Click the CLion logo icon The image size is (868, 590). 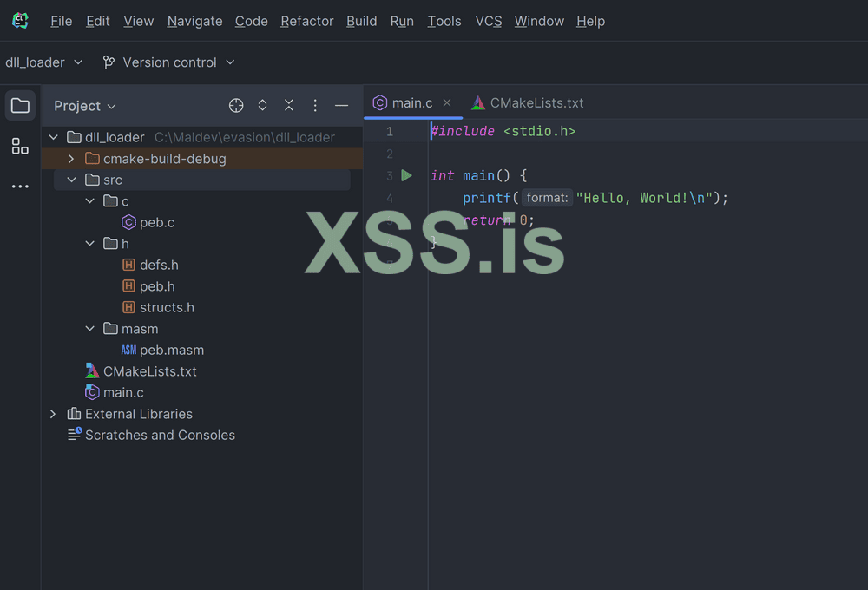point(20,21)
